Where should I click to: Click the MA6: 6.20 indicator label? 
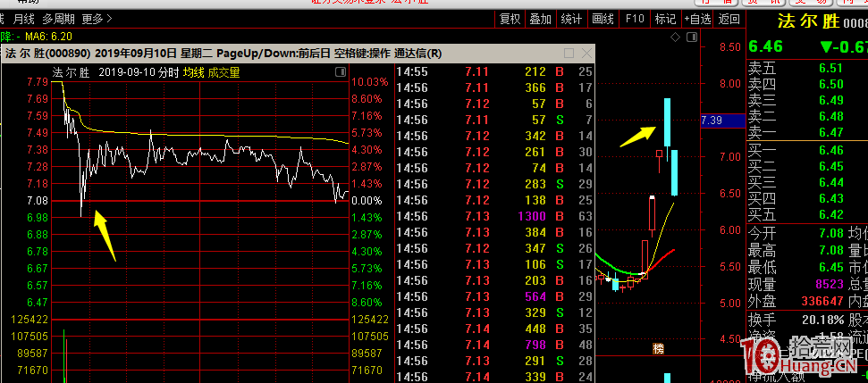click(x=48, y=37)
